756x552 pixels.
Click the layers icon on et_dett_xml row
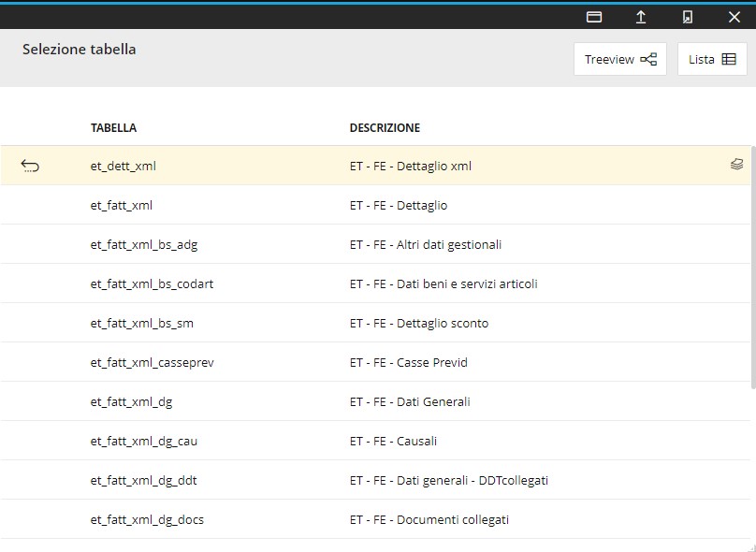point(736,165)
